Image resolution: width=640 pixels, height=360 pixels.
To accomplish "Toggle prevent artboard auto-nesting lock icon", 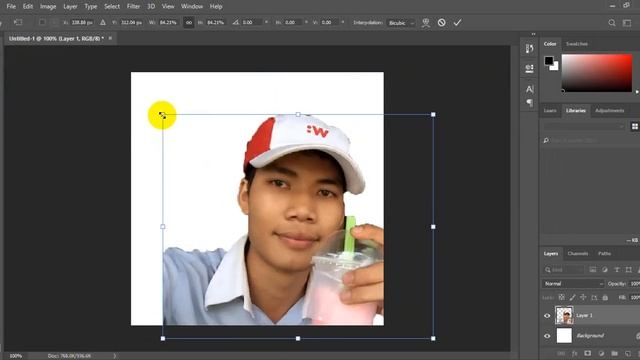I will [x=594, y=298].
